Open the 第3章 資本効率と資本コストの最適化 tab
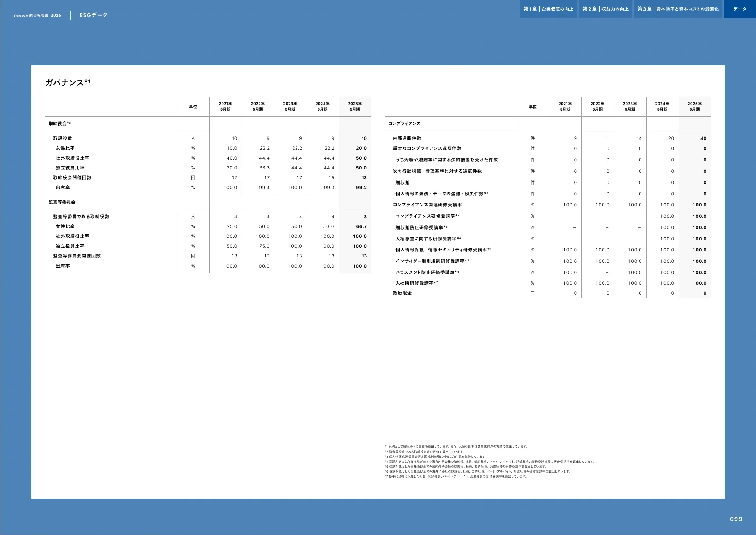The image size is (756, 535). pos(678,9)
